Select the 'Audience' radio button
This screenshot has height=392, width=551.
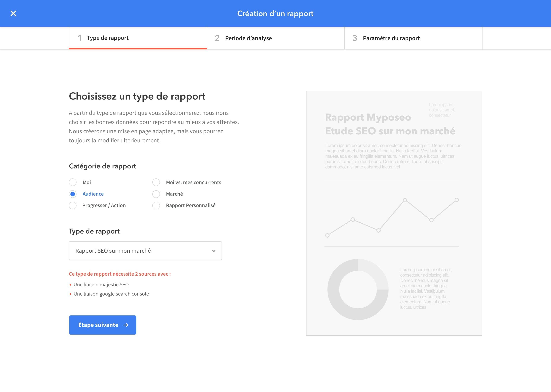click(x=73, y=194)
